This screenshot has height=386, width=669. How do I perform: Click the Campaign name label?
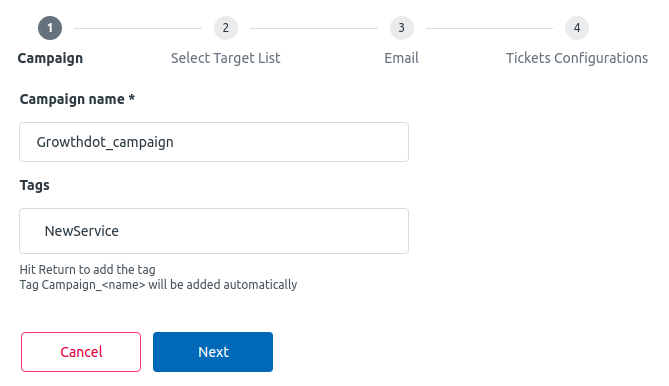coord(77,99)
